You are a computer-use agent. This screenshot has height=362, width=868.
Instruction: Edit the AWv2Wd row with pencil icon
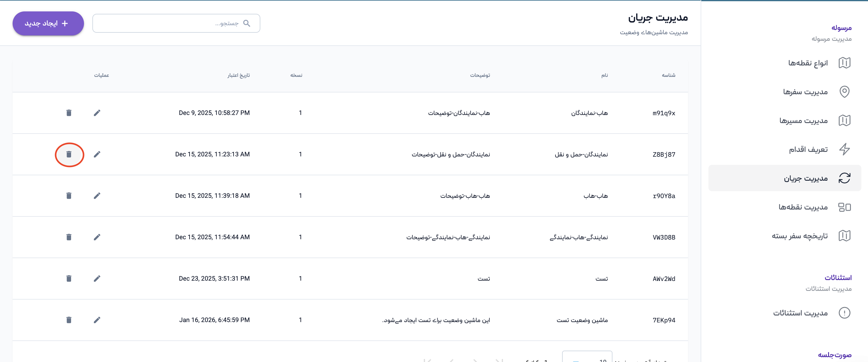tap(97, 278)
